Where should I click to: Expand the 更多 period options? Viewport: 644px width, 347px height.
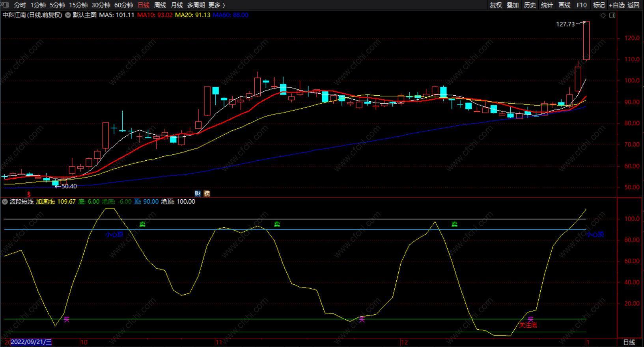(217, 5)
